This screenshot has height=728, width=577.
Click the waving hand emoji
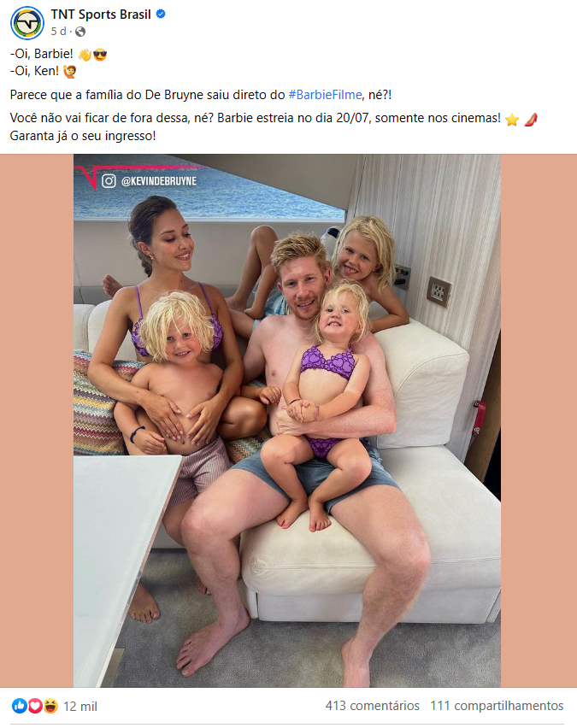85,55
